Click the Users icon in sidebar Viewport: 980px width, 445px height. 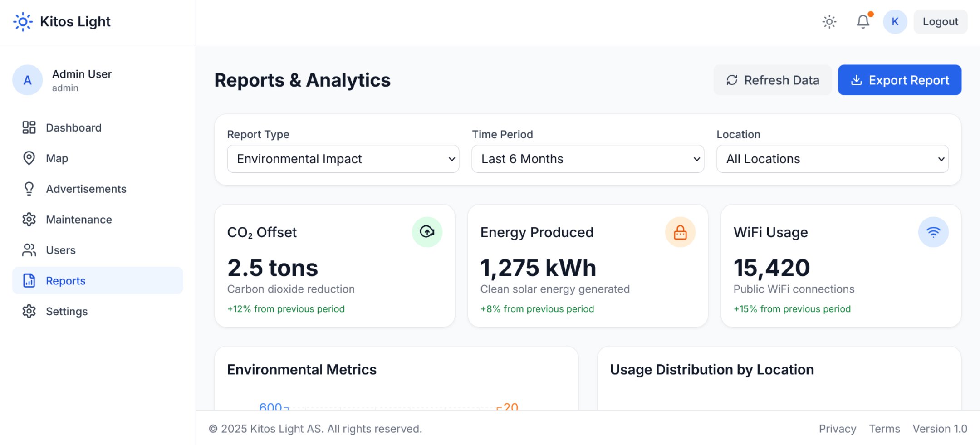[x=29, y=250]
